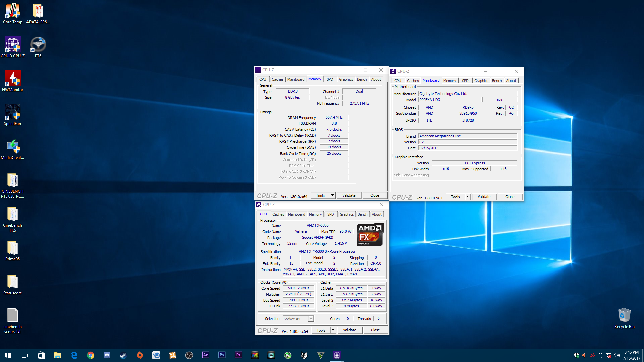Open SPD tab in the Memory CPU-Z window
Viewport: 644px width, 362px height.
coord(330,79)
